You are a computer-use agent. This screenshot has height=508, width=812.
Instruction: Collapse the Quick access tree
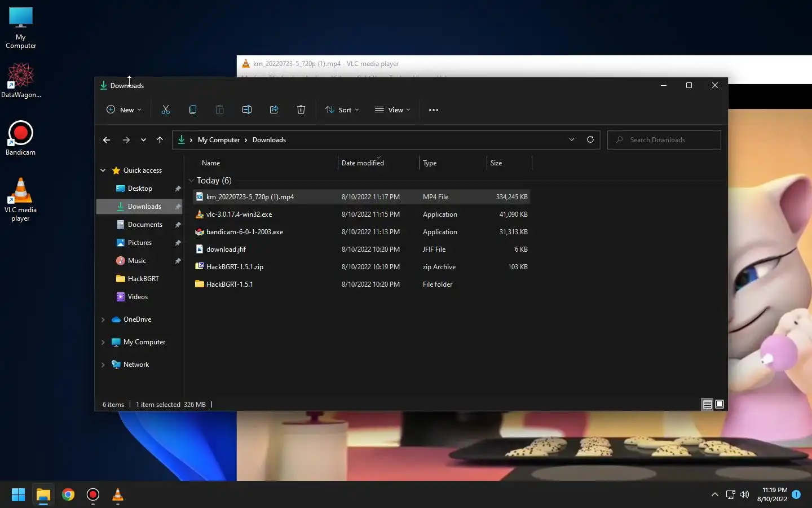click(103, 170)
